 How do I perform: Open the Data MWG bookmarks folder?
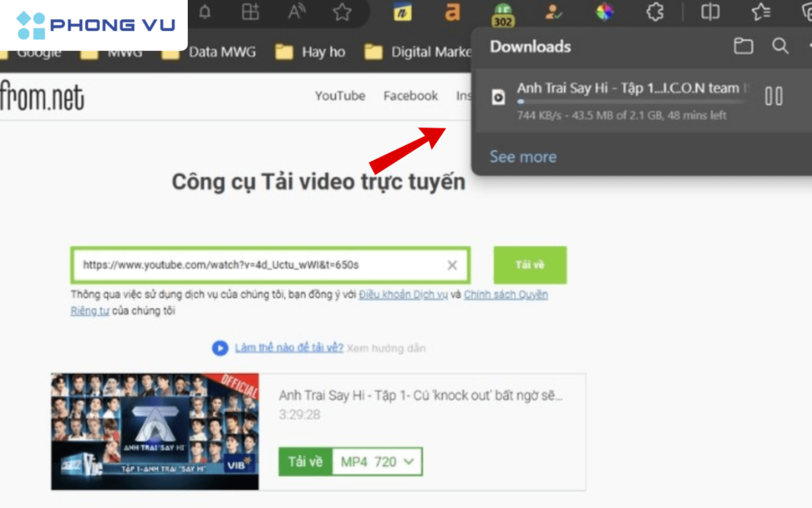pyautogui.click(x=224, y=52)
